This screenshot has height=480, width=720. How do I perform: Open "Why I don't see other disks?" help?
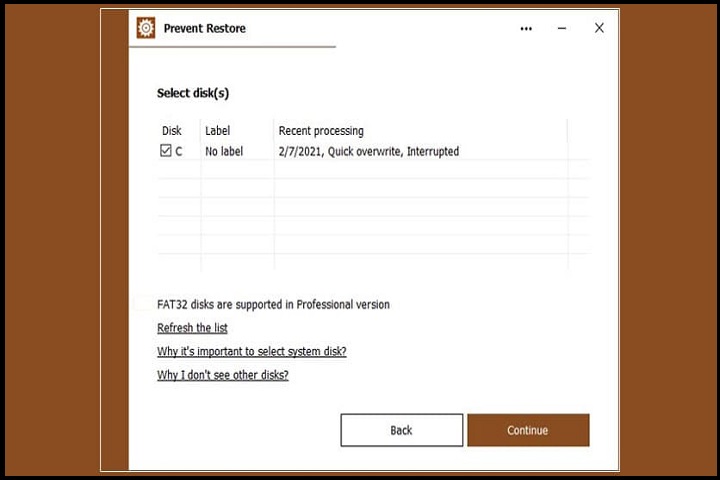(x=222, y=375)
